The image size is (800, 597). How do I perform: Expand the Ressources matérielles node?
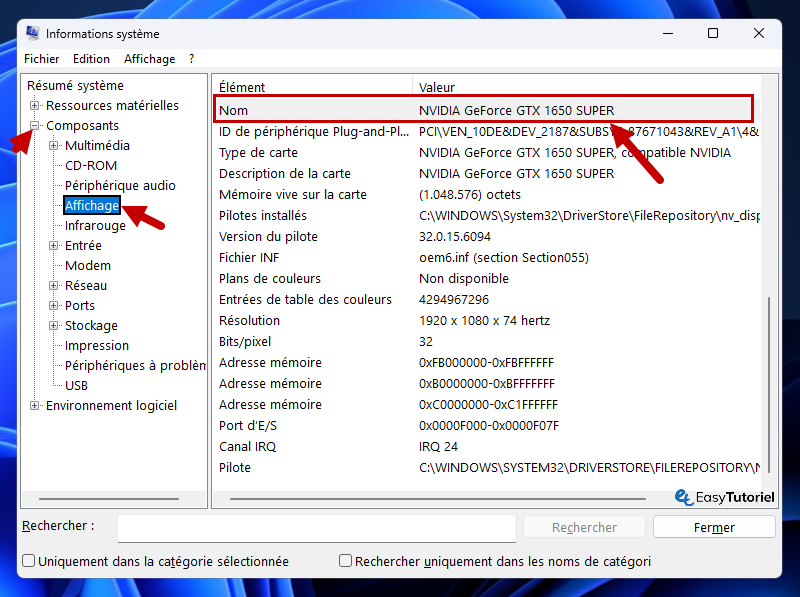[x=34, y=106]
